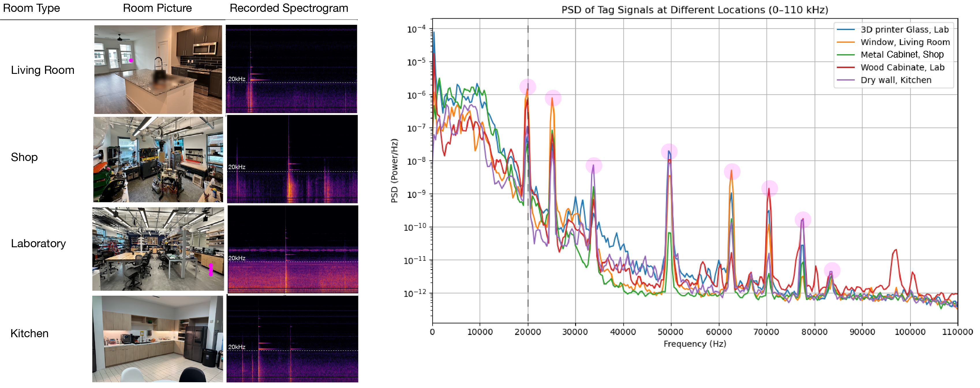
Task: Click the magenta marker in Laboratory photo
Action: point(211,269)
